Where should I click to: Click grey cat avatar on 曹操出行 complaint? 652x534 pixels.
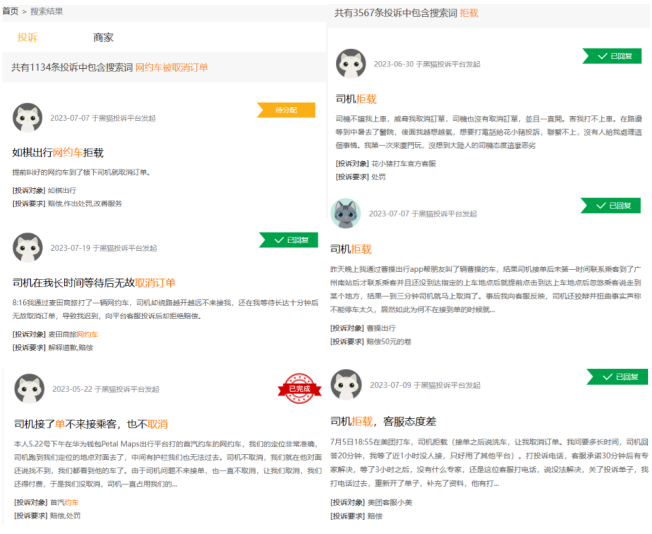346,213
